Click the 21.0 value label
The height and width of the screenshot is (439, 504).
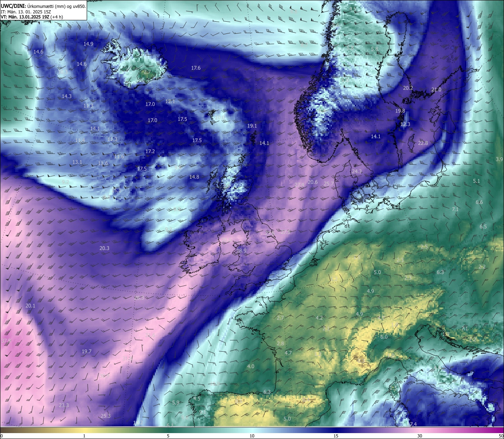(x=436, y=90)
